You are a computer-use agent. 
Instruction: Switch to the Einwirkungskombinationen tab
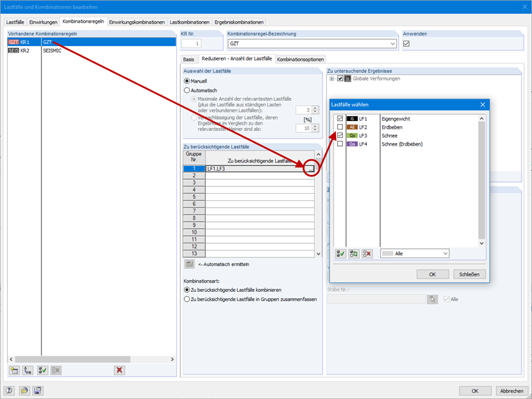tap(136, 22)
